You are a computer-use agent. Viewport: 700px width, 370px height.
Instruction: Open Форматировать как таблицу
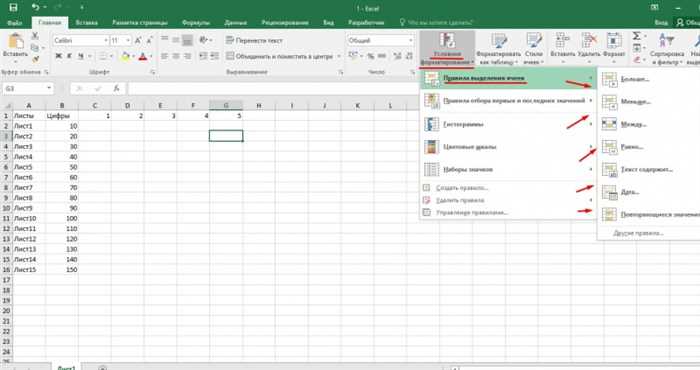(499, 49)
